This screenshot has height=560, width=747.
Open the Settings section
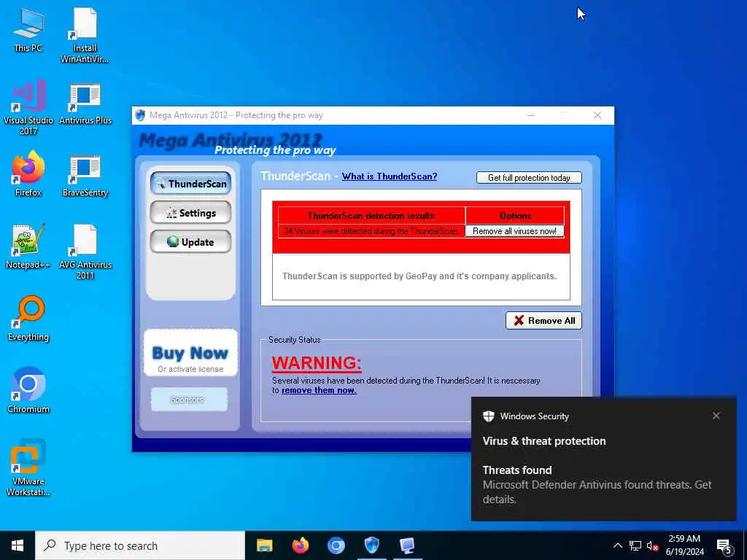pos(190,213)
